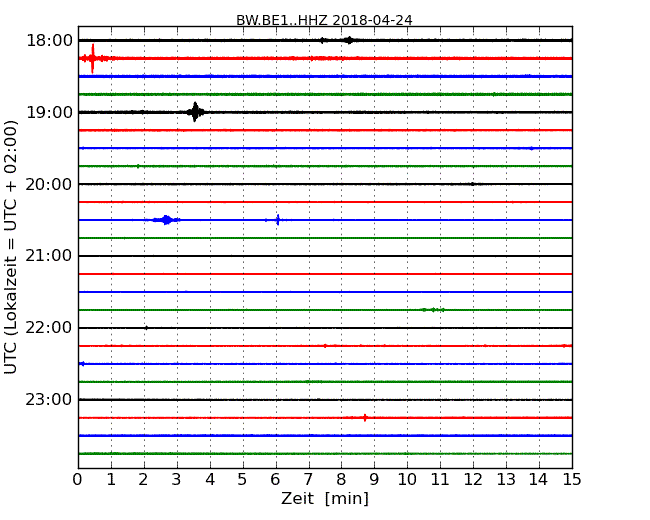
Task: Click x-axis tick label 14
Action: coord(539,479)
